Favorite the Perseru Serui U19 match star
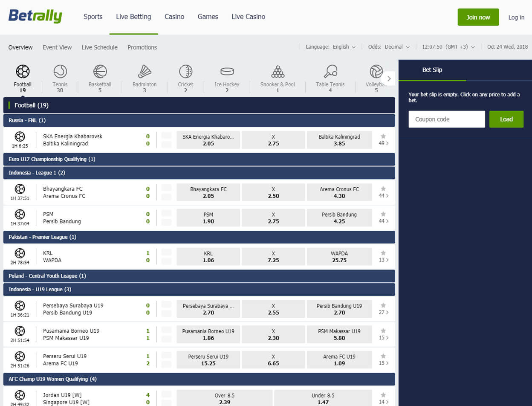This screenshot has height=406, width=532. tap(383, 356)
